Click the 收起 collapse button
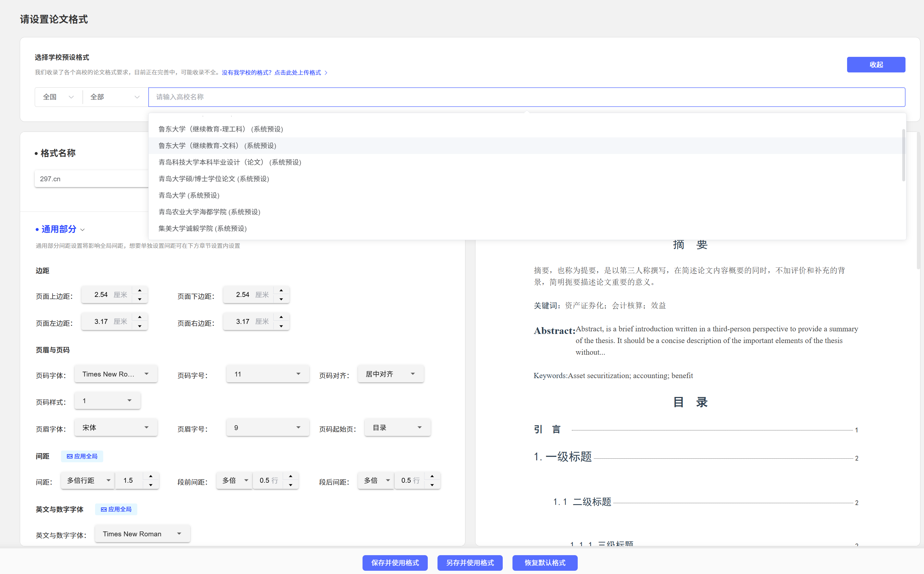924x574 pixels. pyautogui.click(x=876, y=65)
